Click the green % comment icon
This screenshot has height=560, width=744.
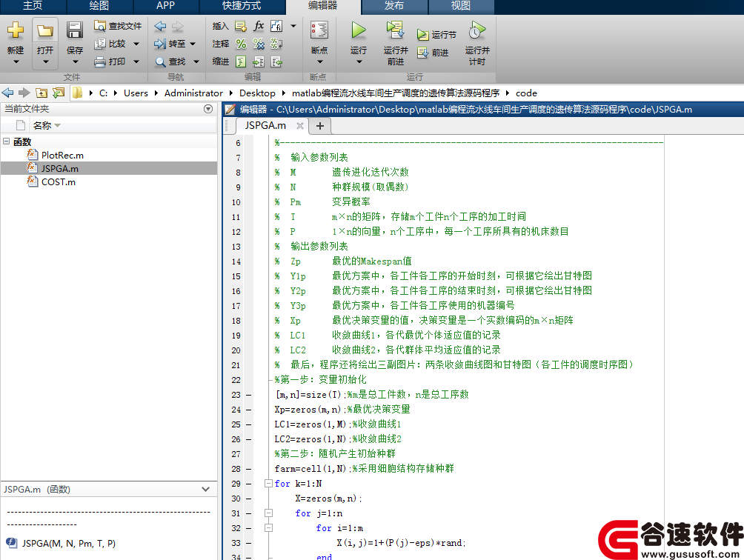coord(241,44)
